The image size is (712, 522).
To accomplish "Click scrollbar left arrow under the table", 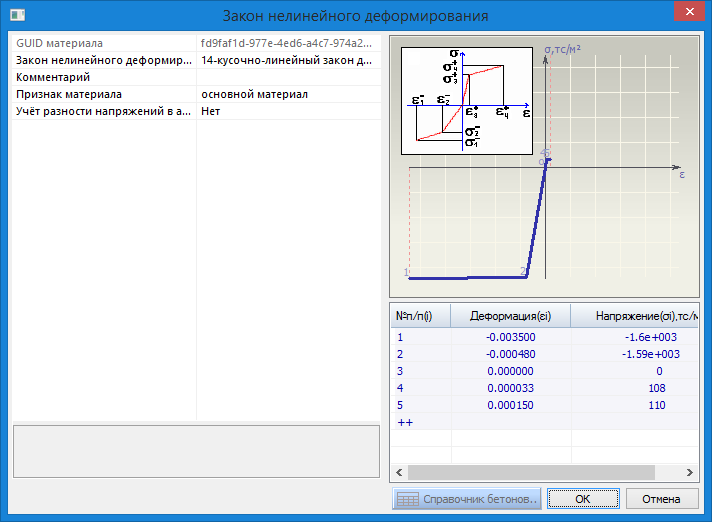I will coord(399,472).
